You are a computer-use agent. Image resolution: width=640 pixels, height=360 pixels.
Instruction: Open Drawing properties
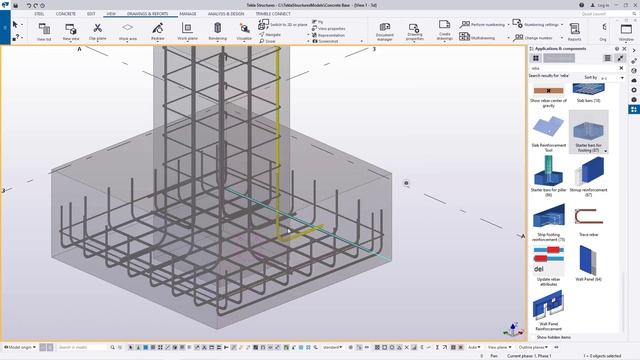coord(414,32)
